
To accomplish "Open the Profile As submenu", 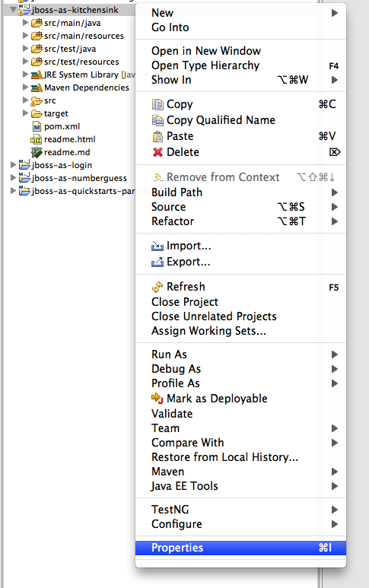I will 240,383.
